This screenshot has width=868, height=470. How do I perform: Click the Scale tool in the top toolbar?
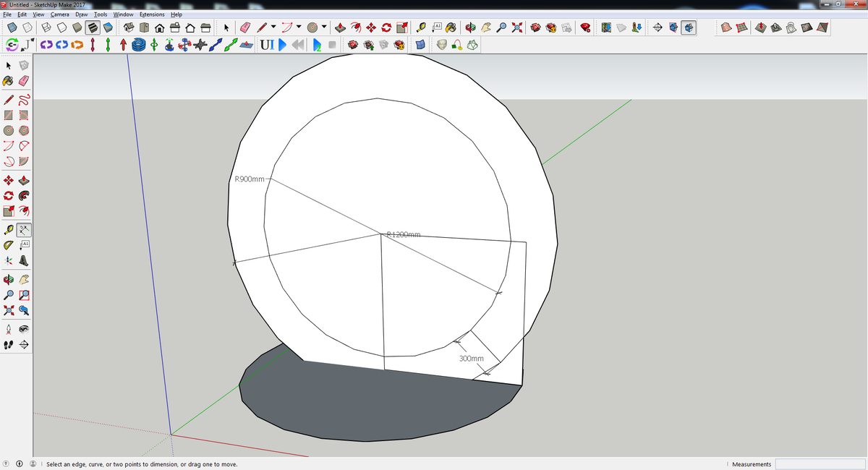(x=402, y=27)
